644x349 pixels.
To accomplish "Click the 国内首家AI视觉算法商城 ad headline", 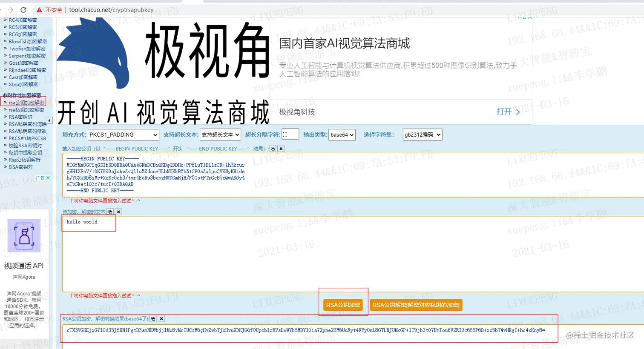I will [x=345, y=43].
